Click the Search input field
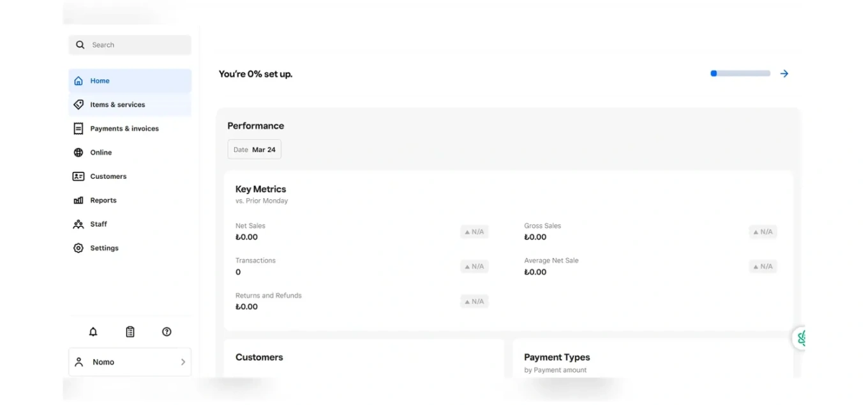Image resolution: width=868 pixels, height=405 pixels. (x=130, y=45)
